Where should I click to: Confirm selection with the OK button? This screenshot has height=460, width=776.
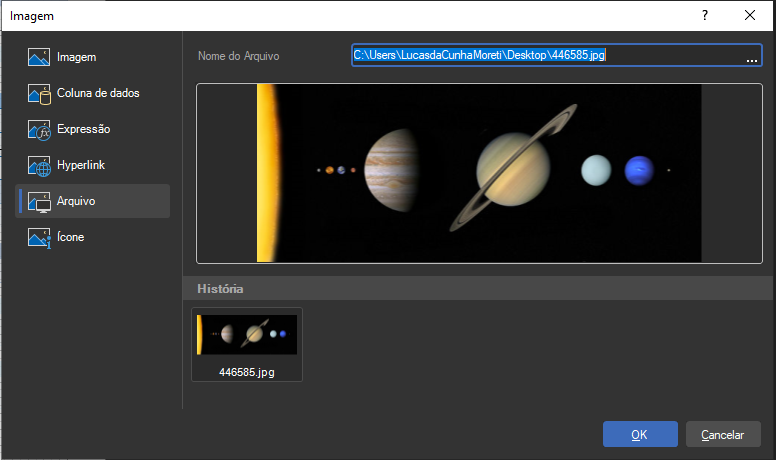pos(639,434)
